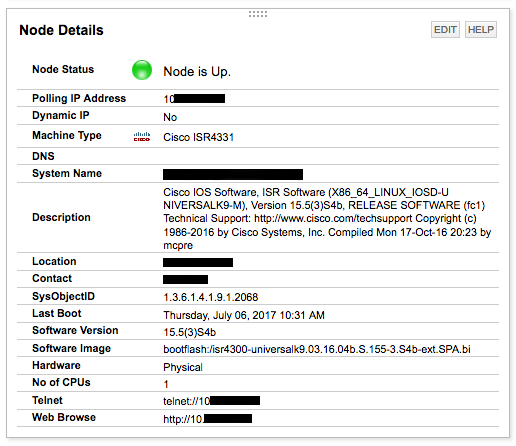516x446 pixels.
Task: Click the 'Machine Type' label
Action: coord(67,135)
